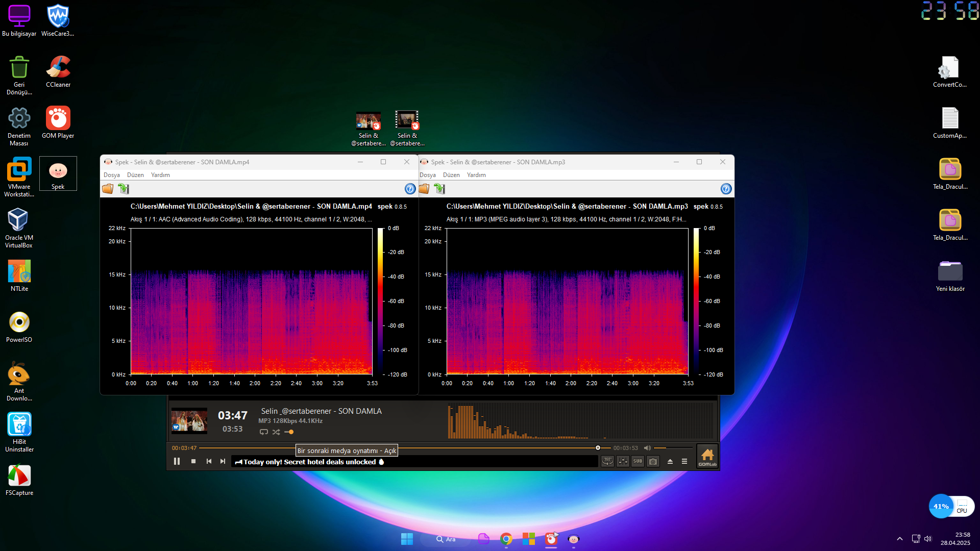Open Dosya menu in mp3 Spek window

pos(428,175)
